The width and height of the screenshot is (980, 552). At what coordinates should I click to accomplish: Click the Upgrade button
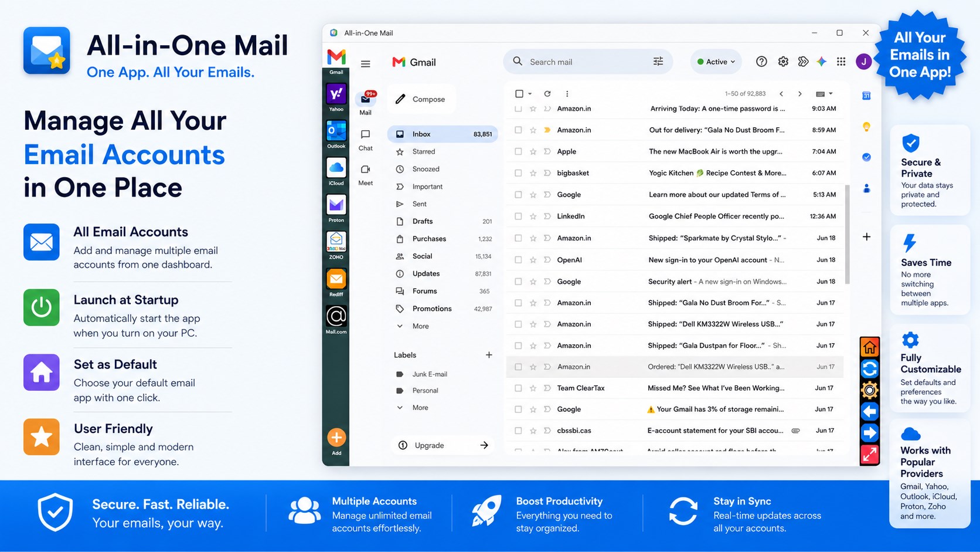(443, 445)
